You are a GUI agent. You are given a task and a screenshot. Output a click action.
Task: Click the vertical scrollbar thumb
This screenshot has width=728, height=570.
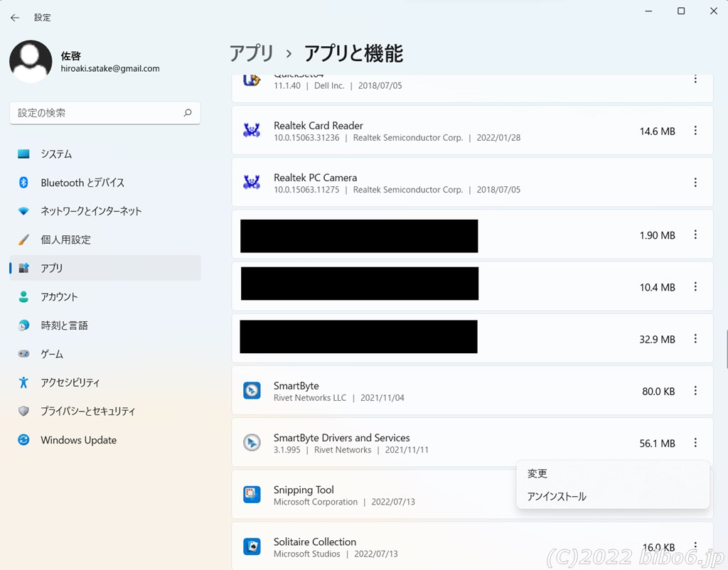[726, 349]
